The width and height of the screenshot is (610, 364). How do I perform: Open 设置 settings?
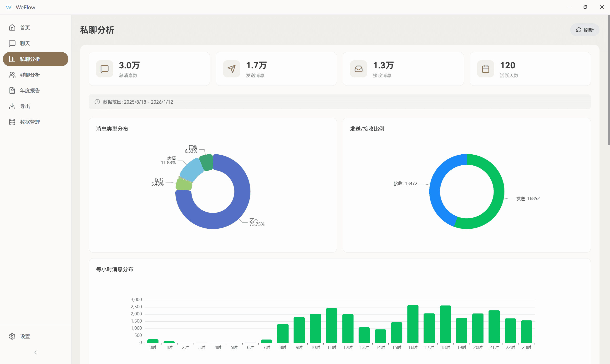click(x=25, y=336)
